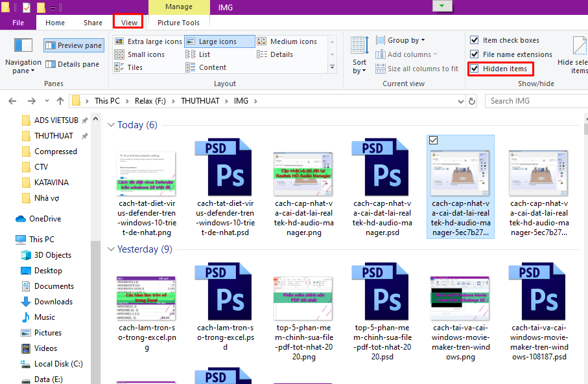Go back with the Back arrow
Viewport: 588px width, 384px height.
[12, 101]
